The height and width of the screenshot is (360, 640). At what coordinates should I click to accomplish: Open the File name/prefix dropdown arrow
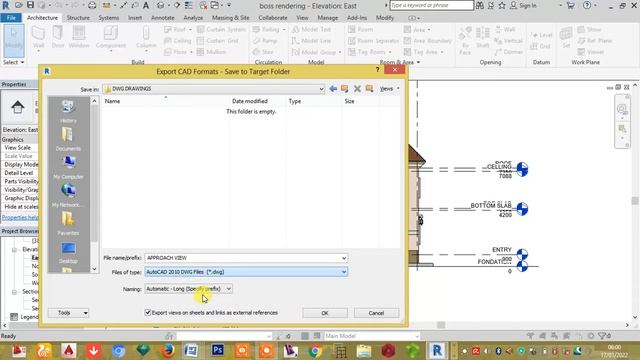point(344,258)
